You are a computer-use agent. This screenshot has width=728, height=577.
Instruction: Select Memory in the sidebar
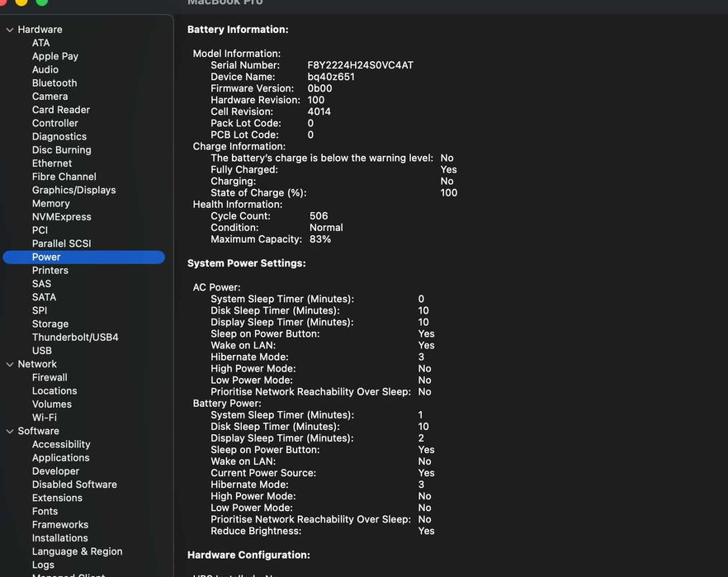click(50, 204)
